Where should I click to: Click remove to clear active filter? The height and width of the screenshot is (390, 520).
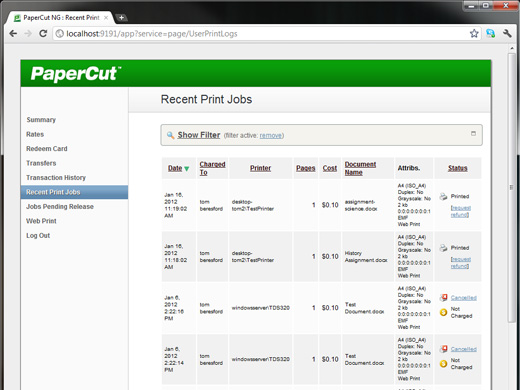271,135
